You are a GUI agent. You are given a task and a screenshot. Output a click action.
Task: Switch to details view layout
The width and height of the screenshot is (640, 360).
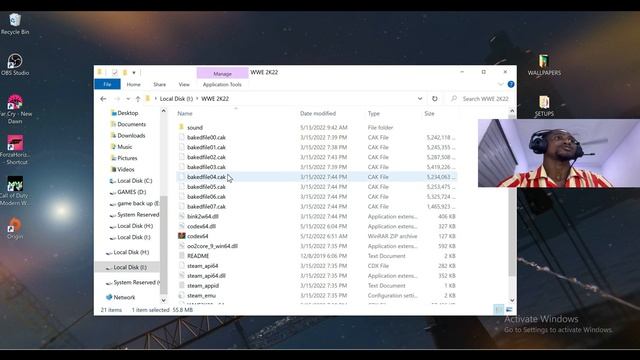(x=499, y=310)
